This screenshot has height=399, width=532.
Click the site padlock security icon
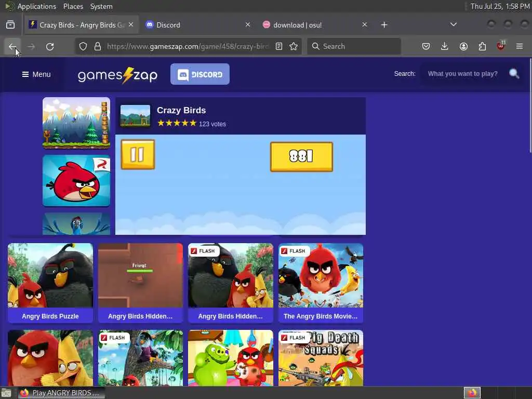tap(98, 46)
